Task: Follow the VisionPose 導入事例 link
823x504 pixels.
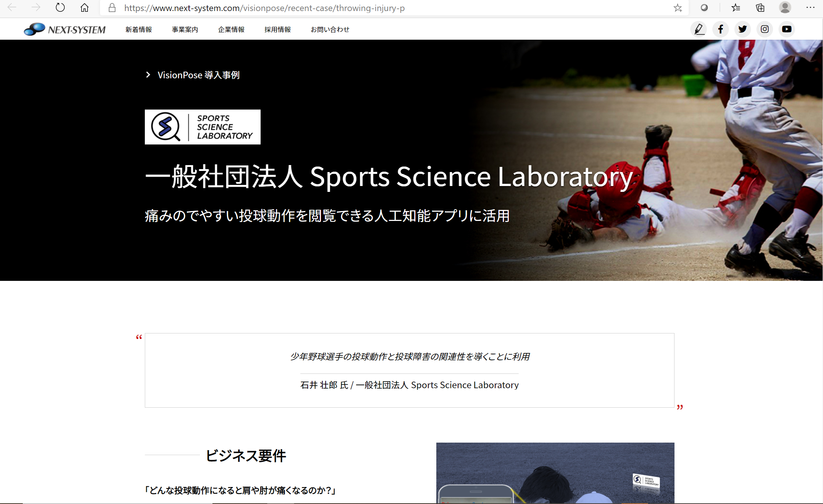Action: (x=198, y=75)
